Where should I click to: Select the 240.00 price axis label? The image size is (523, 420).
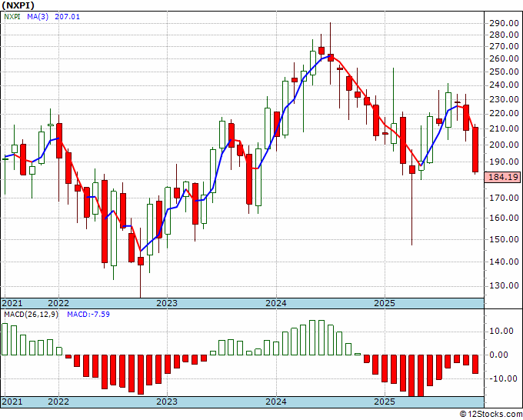pyautogui.click(x=504, y=85)
